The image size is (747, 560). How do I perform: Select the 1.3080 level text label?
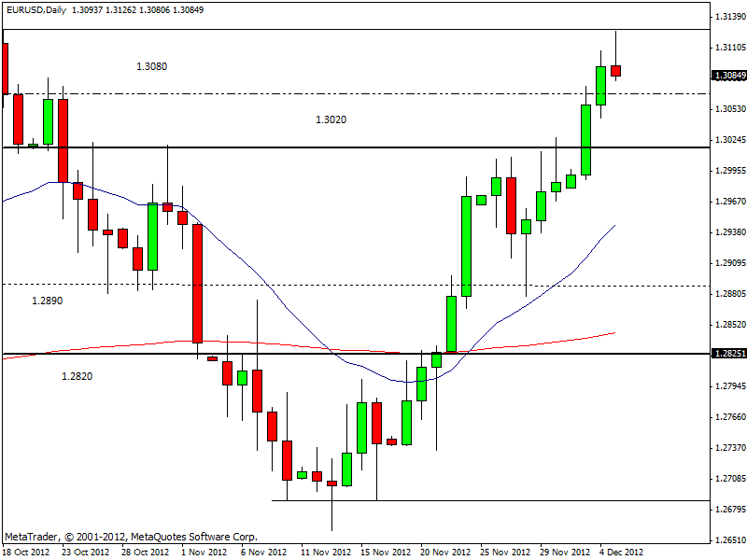click(151, 66)
